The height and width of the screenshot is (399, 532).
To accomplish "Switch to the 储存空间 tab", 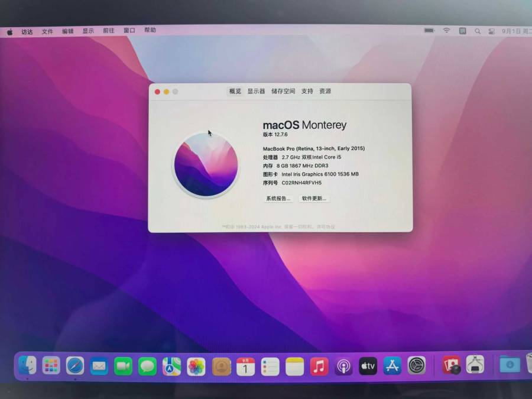I will (283, 91).
